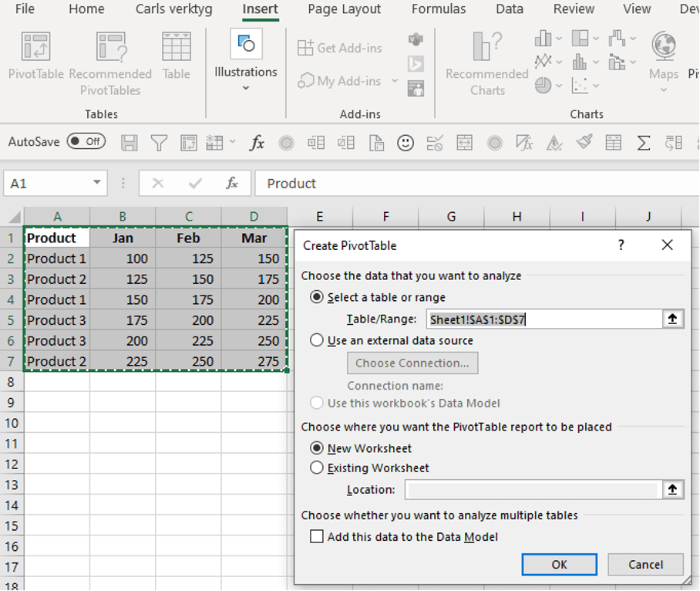
Task: Click the collapse-dialog arrow beside Table/Range
Action: coord(672,319)
